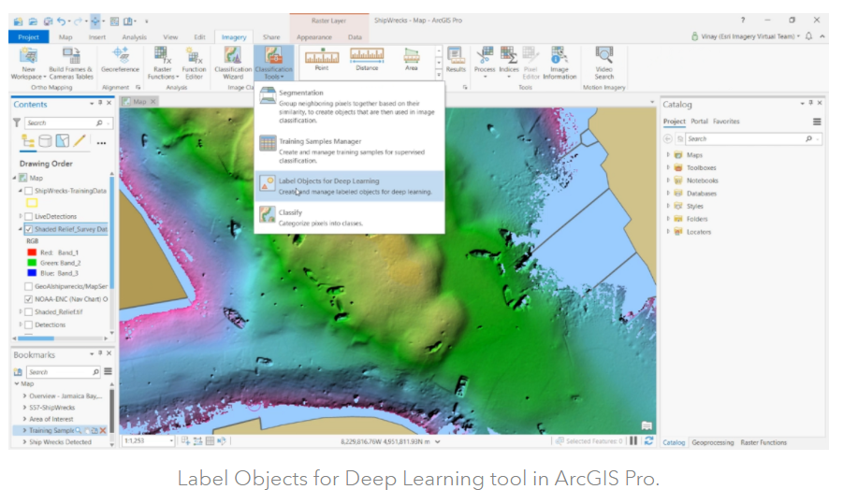The height and width of the screenshot is (504, 843).
Task: Open the Process tools menu
Action: [485, 63]
